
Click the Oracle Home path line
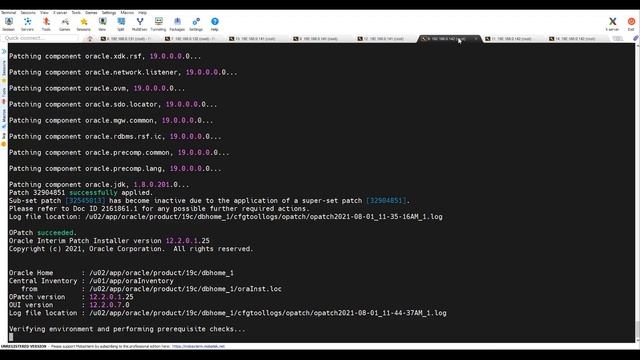click(121, 273)
